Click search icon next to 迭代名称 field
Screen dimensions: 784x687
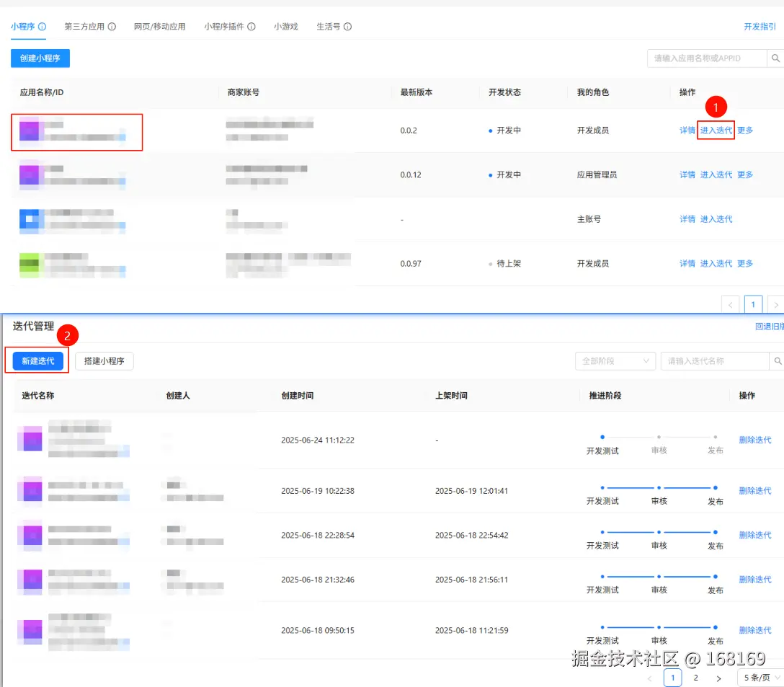coord(777,360)
